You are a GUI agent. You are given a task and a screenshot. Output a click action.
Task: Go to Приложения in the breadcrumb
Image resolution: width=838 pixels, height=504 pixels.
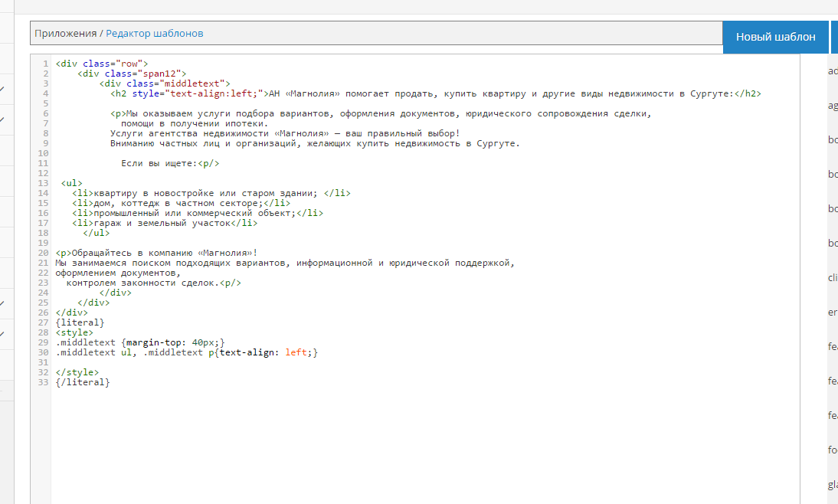(66, 33)
